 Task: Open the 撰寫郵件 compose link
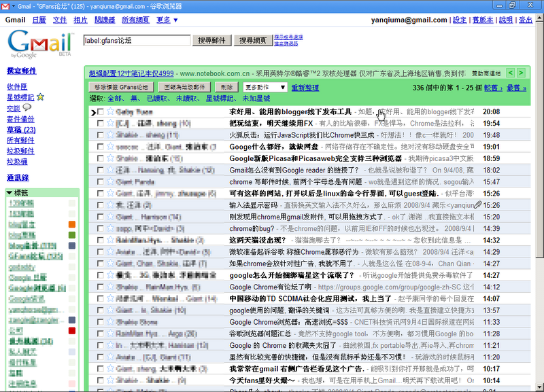point(22,71)
